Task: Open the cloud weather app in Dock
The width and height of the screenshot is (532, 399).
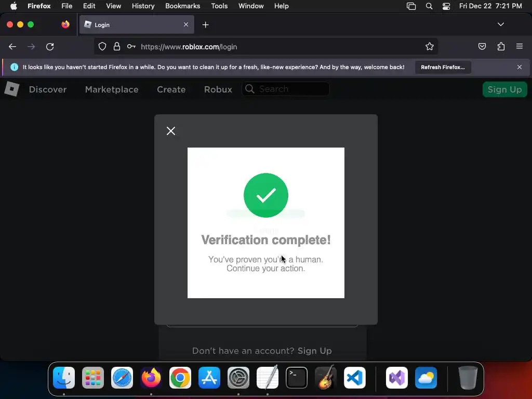Action: pos(426,378)
